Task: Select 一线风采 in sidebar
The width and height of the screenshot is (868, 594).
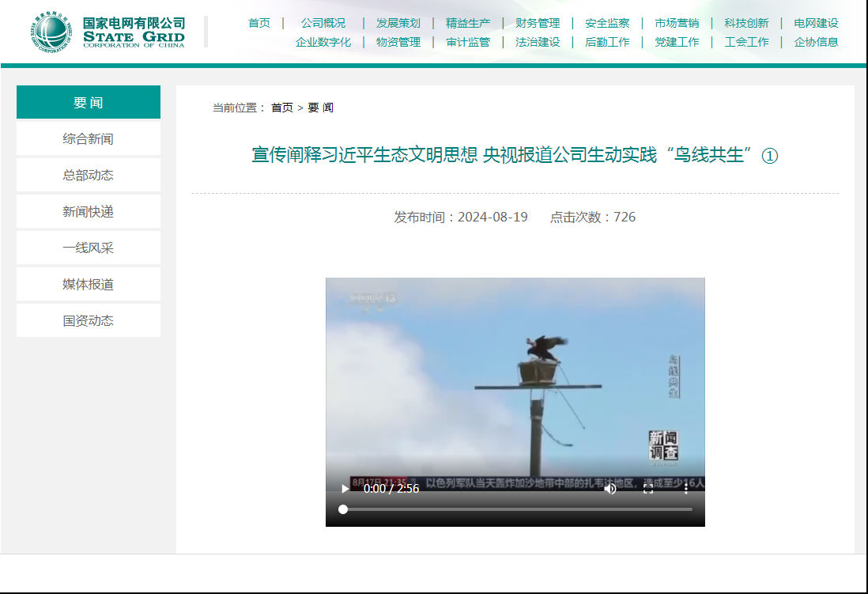Action: point(89,248)
